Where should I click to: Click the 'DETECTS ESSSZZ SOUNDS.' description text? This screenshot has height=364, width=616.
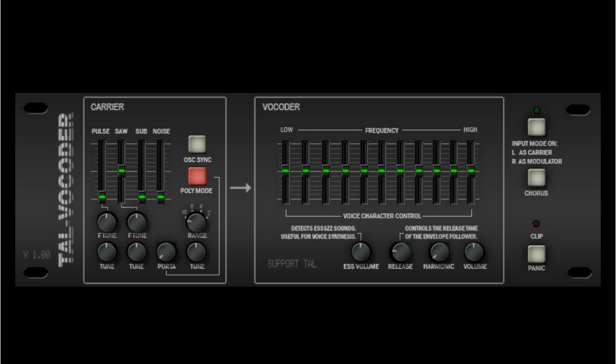point(323,229)
